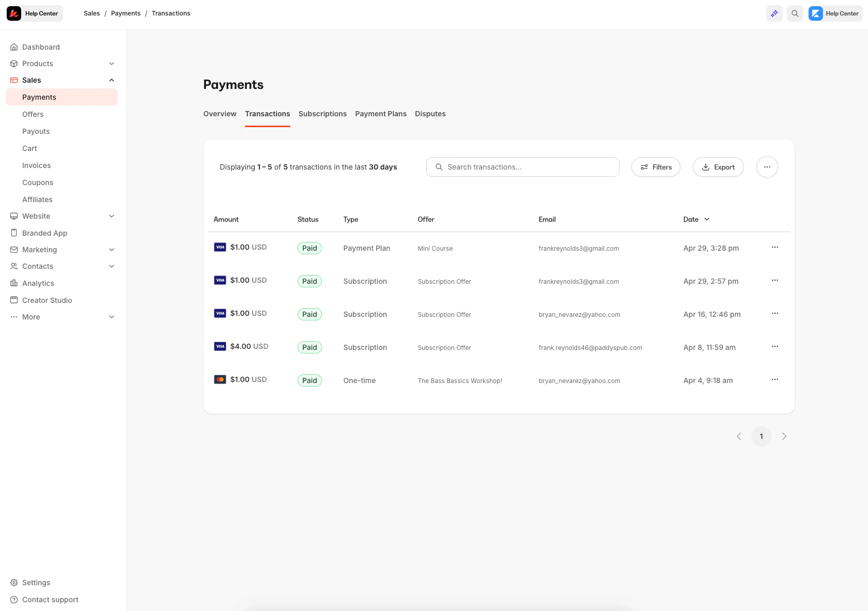Click the Payments breadcrumb link
This screenshot has width=868, height=611.
click(126, 13)
